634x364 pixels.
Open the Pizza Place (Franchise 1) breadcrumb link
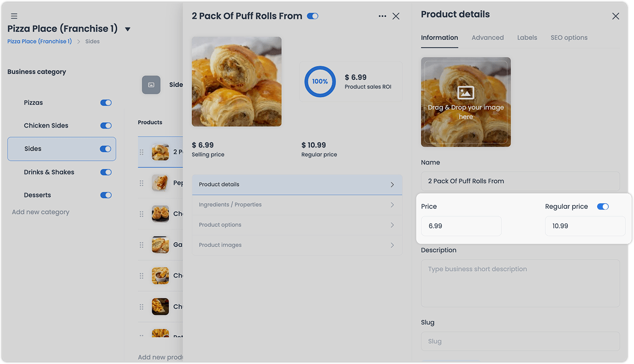[39, 41]
